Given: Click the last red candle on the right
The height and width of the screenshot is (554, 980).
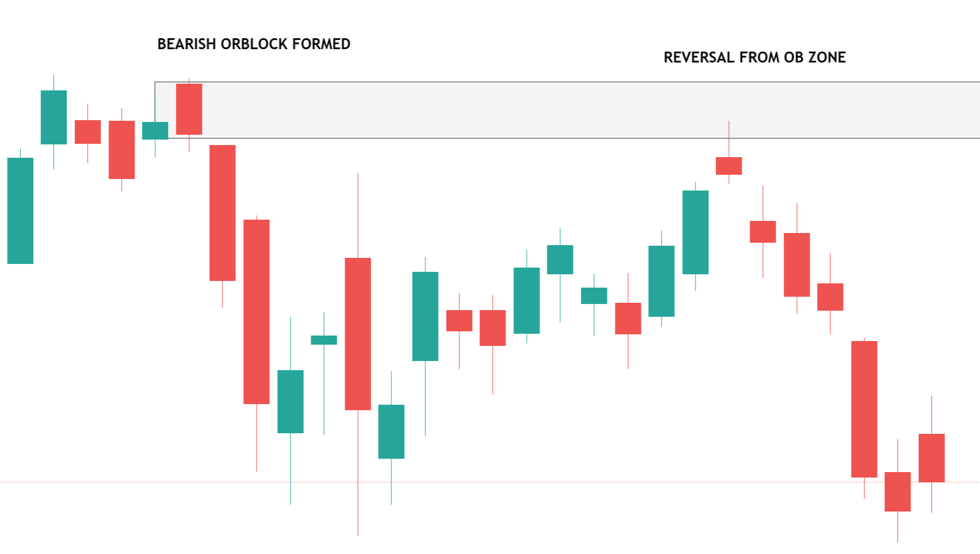Looking at the screenshot, I should [931, 458].
